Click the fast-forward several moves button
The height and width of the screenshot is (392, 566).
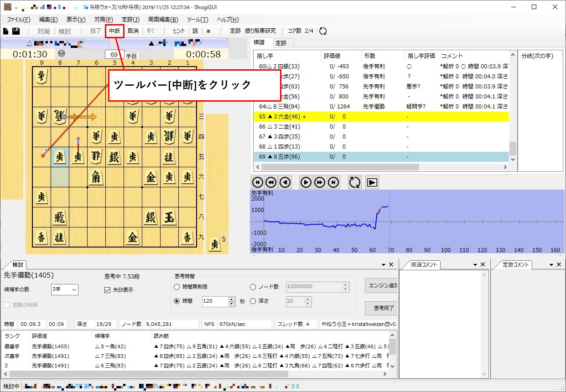(x=320, y=182)
